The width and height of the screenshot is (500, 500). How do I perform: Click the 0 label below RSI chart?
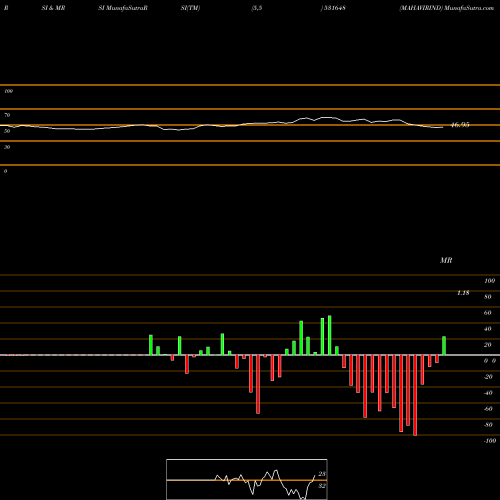pos(5,171)
